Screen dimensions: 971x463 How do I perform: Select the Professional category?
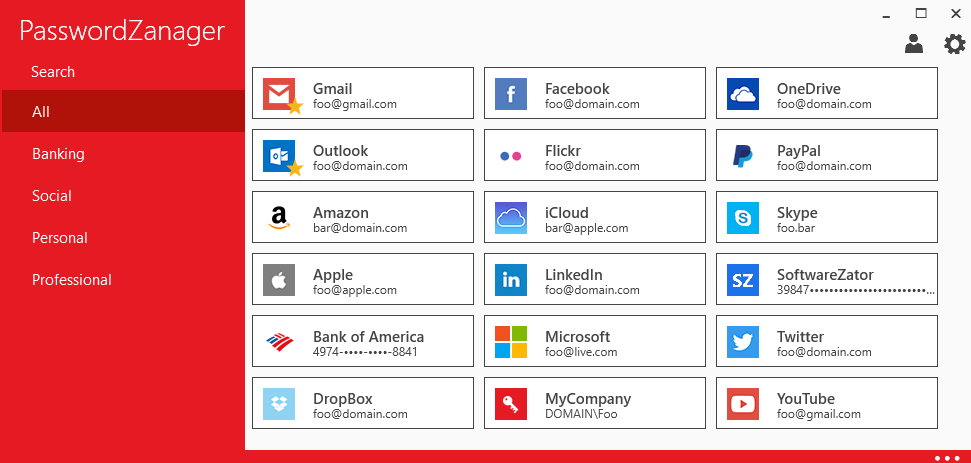pyautogui.click(x=123, y=280)
